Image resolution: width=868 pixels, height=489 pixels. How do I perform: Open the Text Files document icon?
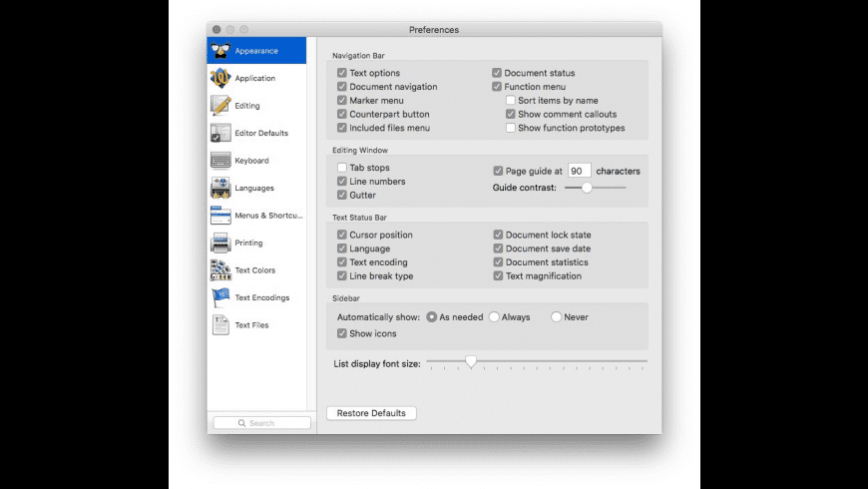pos(220,325)
